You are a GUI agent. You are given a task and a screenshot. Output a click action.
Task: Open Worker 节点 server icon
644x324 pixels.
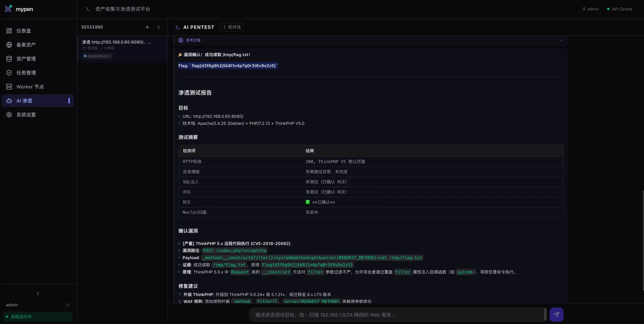9,87
